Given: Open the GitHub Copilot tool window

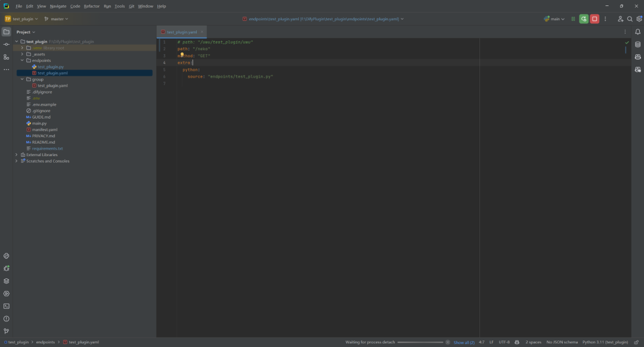Looking at the screenshot, I should click(637, 57).
